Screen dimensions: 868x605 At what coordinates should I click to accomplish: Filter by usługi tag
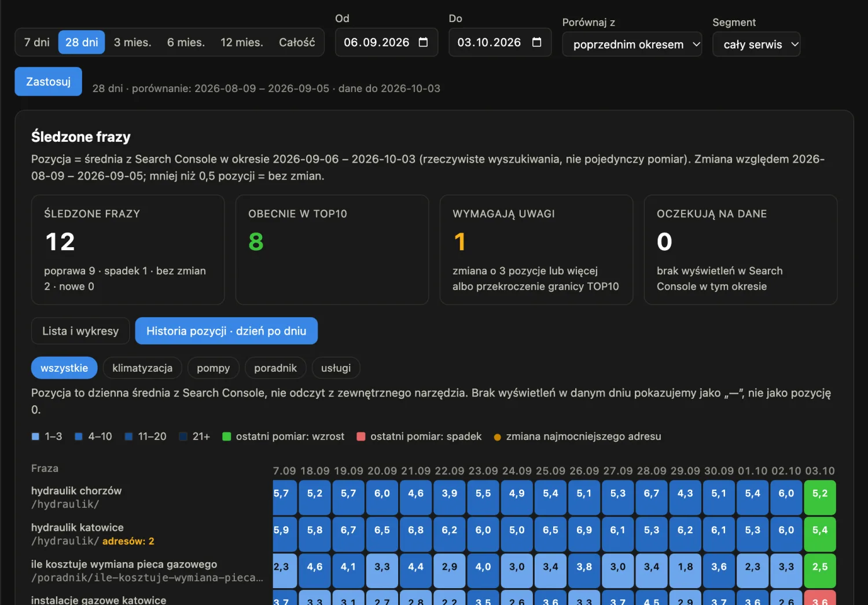coord(336,368)
